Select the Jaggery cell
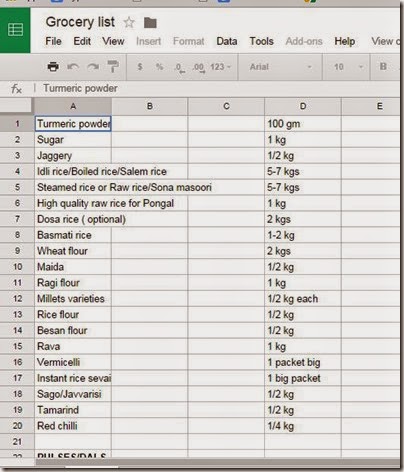The image size is (404, 472). click(x=73, y=156)
